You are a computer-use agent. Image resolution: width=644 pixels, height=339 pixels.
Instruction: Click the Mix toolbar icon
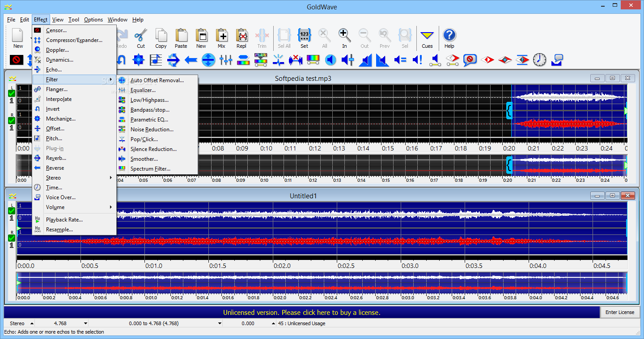pos(221,35)
